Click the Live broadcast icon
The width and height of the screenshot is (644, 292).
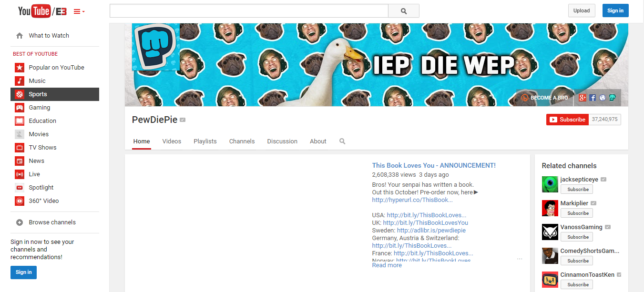[x=20, y=174]
